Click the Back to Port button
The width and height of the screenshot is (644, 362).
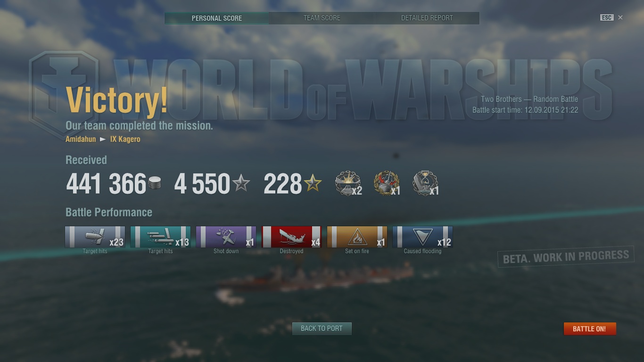[322, 329]
